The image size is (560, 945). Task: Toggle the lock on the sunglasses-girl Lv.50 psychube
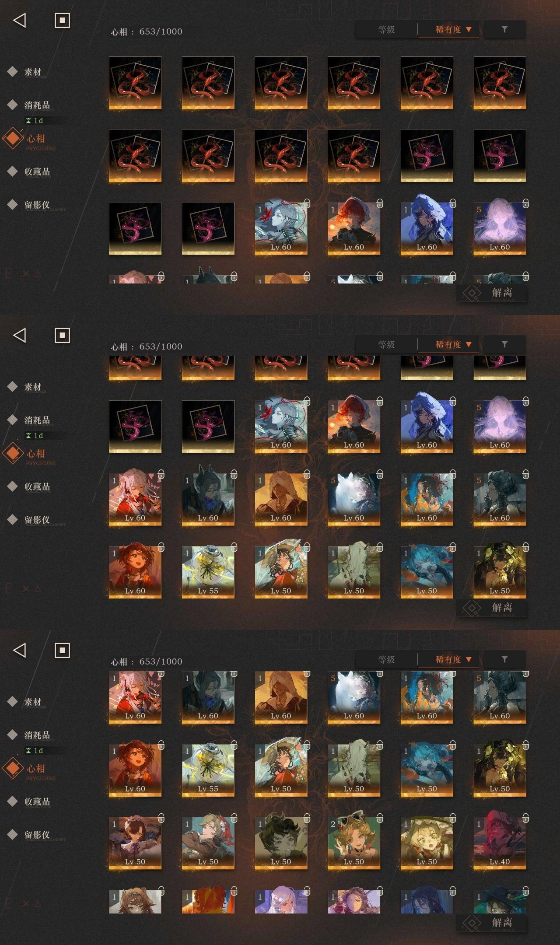(380, 818)
